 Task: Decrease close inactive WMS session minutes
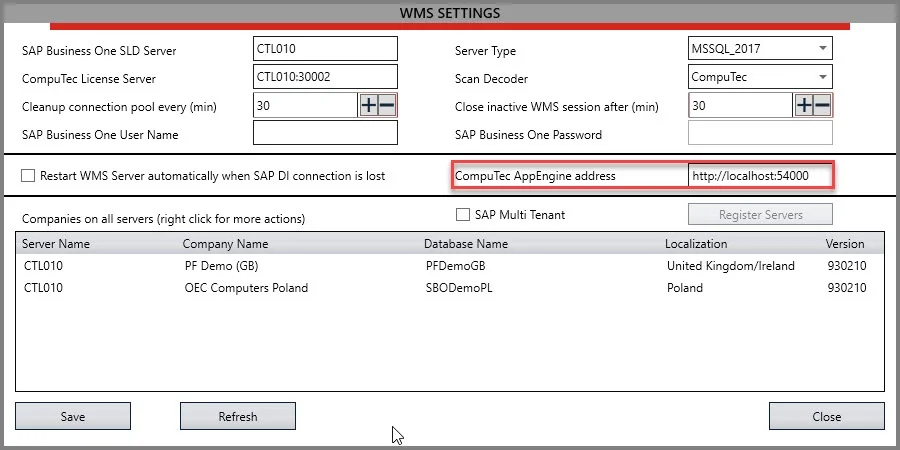pos(822,105)
